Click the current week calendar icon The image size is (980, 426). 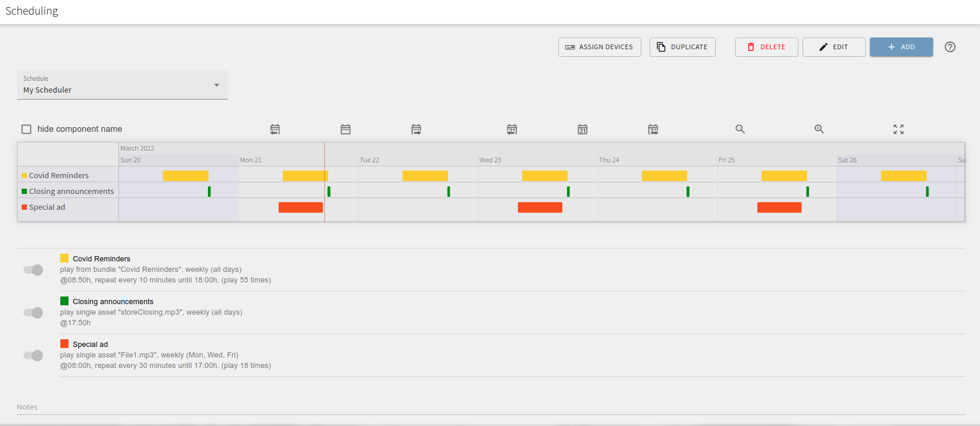pyautogui.click(x=346, y=129)
